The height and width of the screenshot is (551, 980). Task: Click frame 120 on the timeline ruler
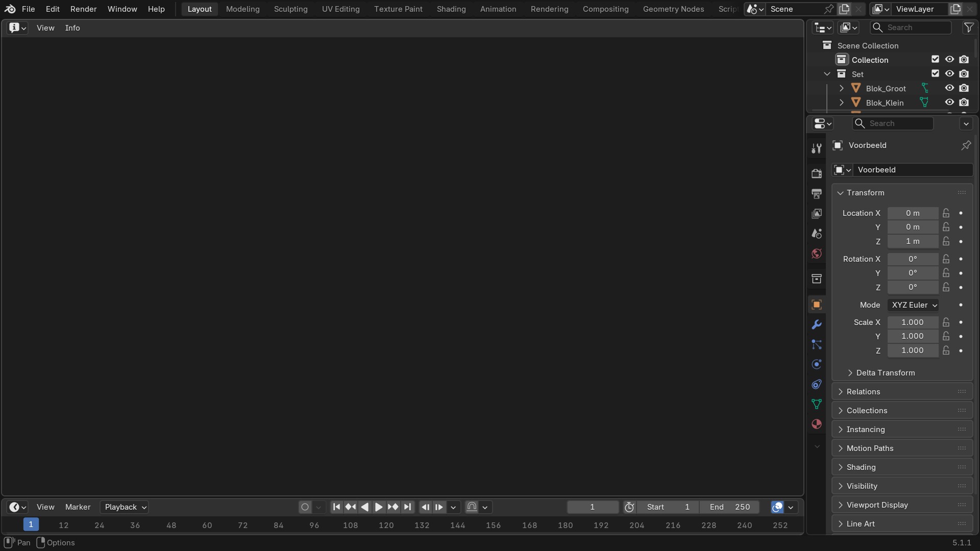[x=386, y=525]
